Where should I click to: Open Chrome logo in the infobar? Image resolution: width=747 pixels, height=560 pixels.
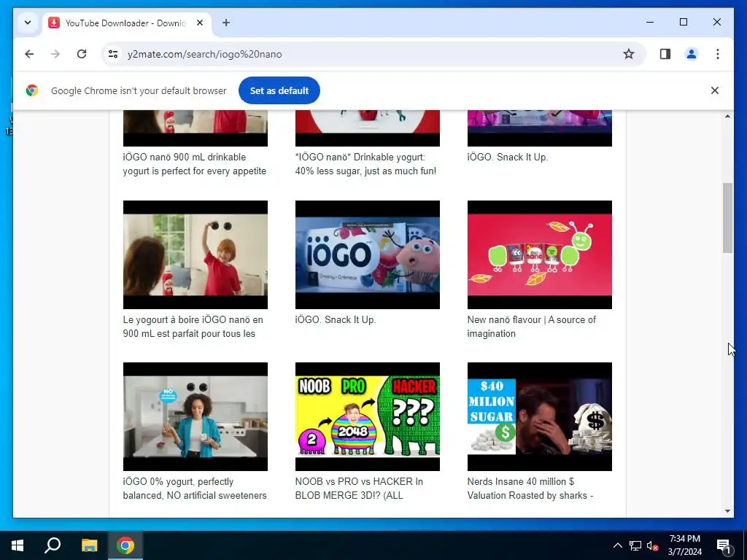pyautogui.click(x=32, y=90)
